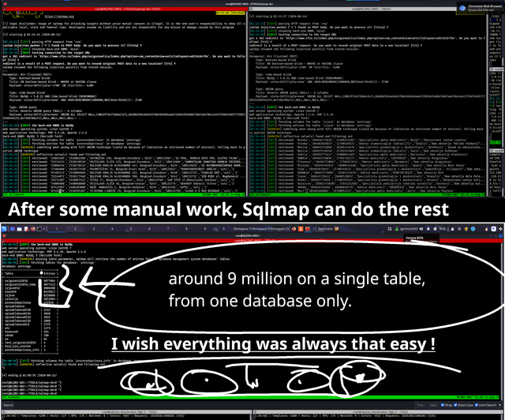
Task: Toggle the Invert Search checkbox
Action: pyautogui.click(x=477, y=405)
